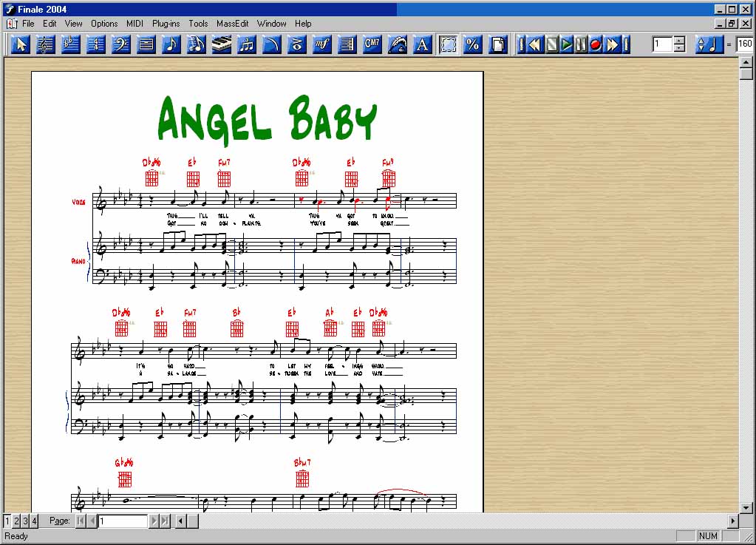Image resolution: width=756 pixels, height=545 pixels.
Task: Open the Help menu
Action: pyautogui.click(x=303, y=23)
